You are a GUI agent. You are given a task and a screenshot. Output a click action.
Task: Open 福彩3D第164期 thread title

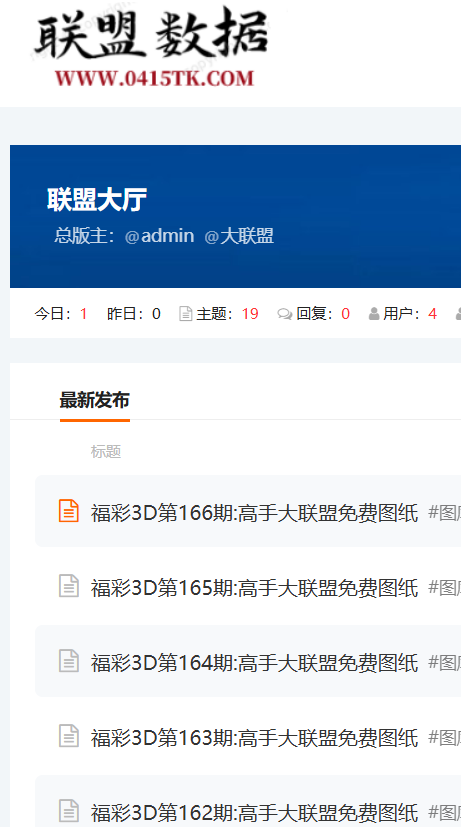pyautogui.click(x=254, y=663)
